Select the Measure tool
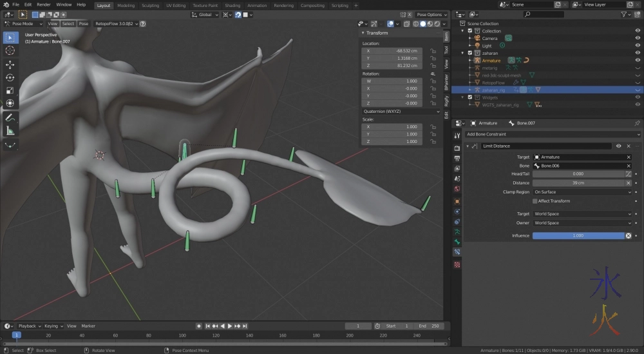The width and height of the screenshot is (644, 354). pos(10,131)
